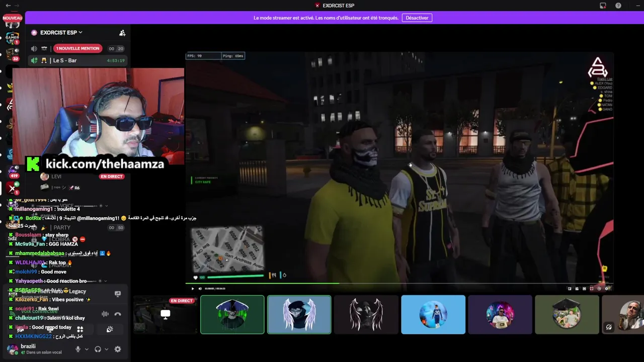
Task: Click the hide members icon on last tile
Action: tap(609, 327)
